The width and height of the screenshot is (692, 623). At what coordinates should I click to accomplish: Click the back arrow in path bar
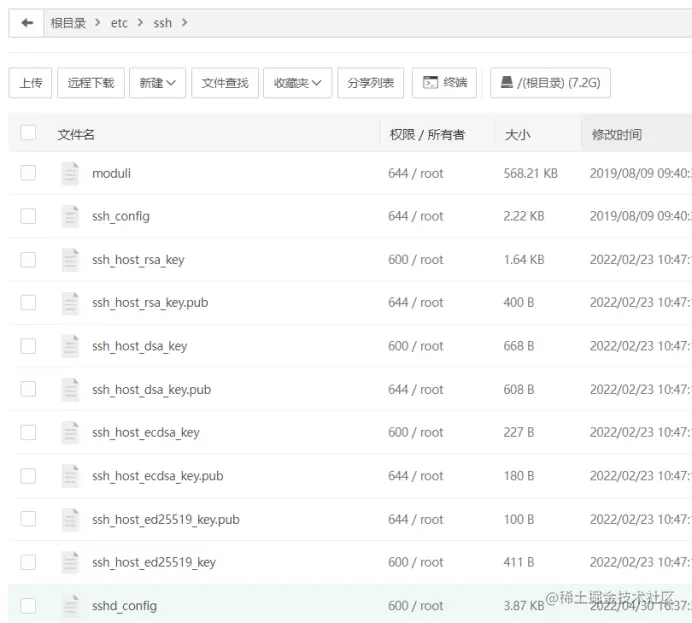(x=27, y=23)
